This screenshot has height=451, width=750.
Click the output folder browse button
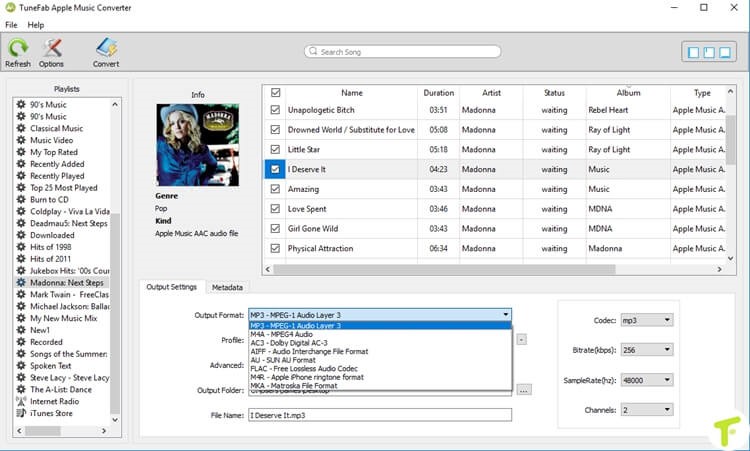[524, 390]
